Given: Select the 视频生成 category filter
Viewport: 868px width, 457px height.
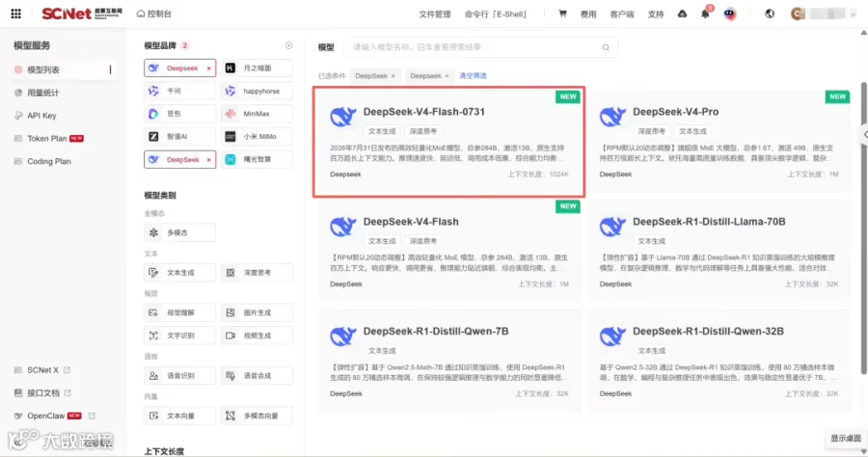Looking at the screenshot, I should point(257,336).
